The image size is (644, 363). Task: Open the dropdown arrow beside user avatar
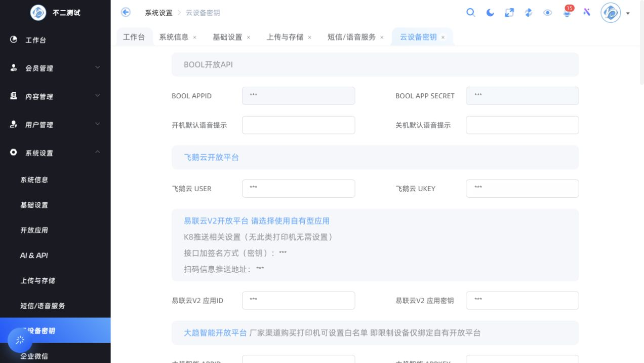[x=628, y=13]
